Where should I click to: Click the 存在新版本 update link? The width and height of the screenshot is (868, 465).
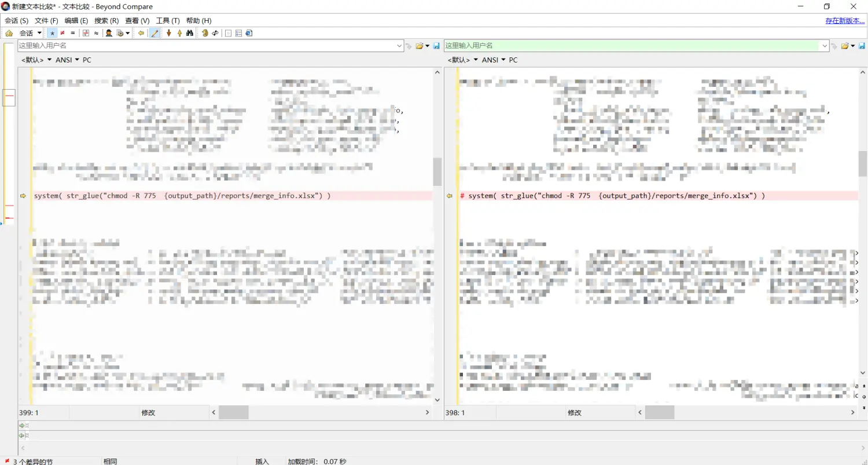click(844, 21)
